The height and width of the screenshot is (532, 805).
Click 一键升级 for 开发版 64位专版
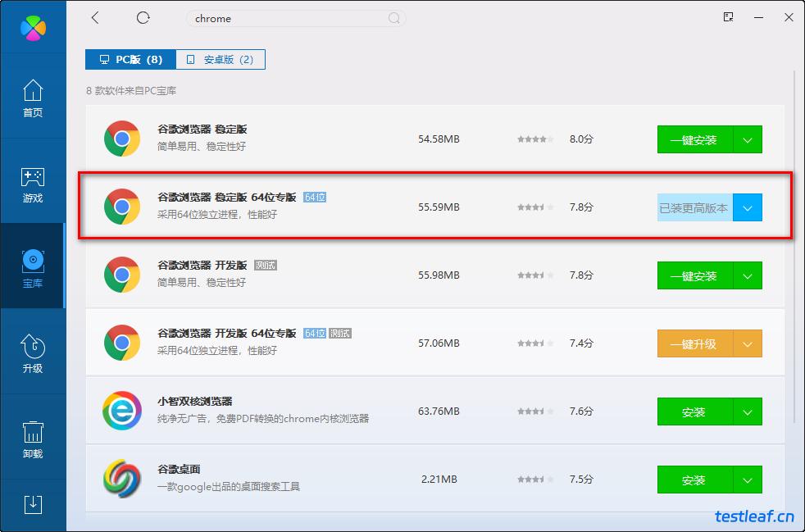click(x=694, y=344)
